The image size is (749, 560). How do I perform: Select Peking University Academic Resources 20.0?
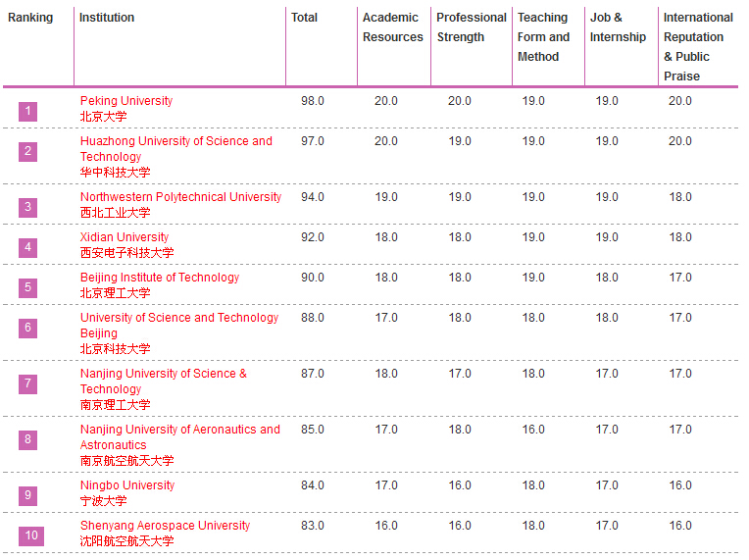click(386, 101)
